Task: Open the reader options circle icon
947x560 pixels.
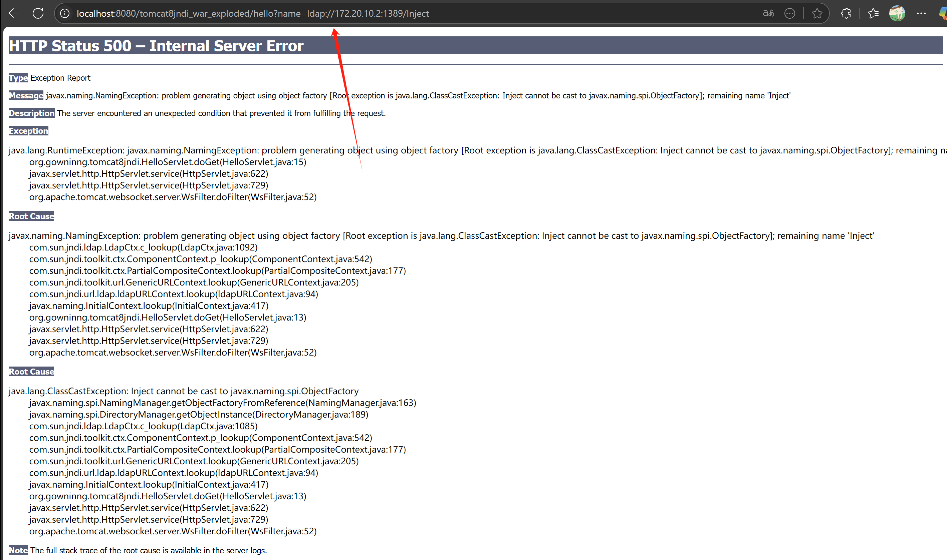Action: click(789, 13)
